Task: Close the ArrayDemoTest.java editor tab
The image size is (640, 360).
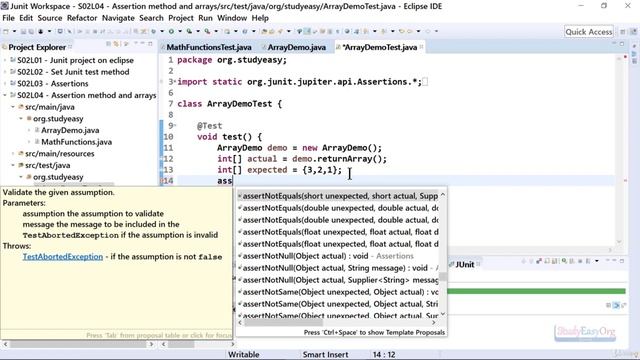Action: pyautogui.click(x=421, y=47)
